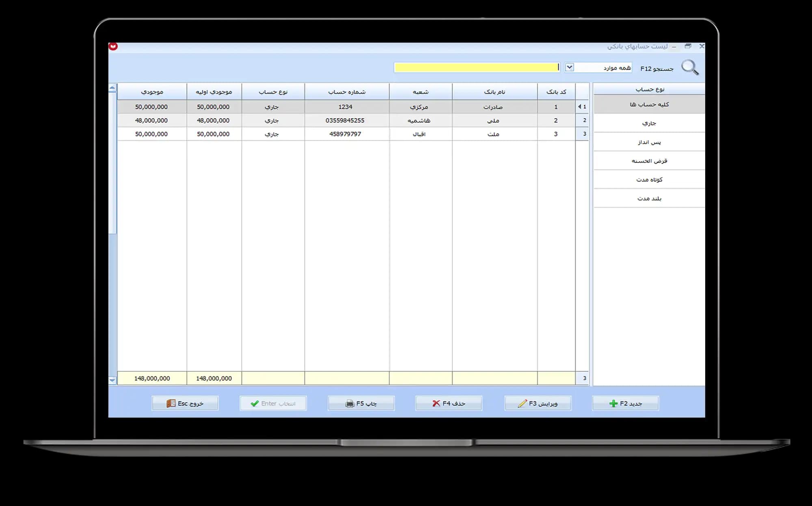The height and width of the screenshot is (506, 812).
Task: Click the green checkmark icon on انتخاب
Action: pyautogui.click(x=255, y=403)
